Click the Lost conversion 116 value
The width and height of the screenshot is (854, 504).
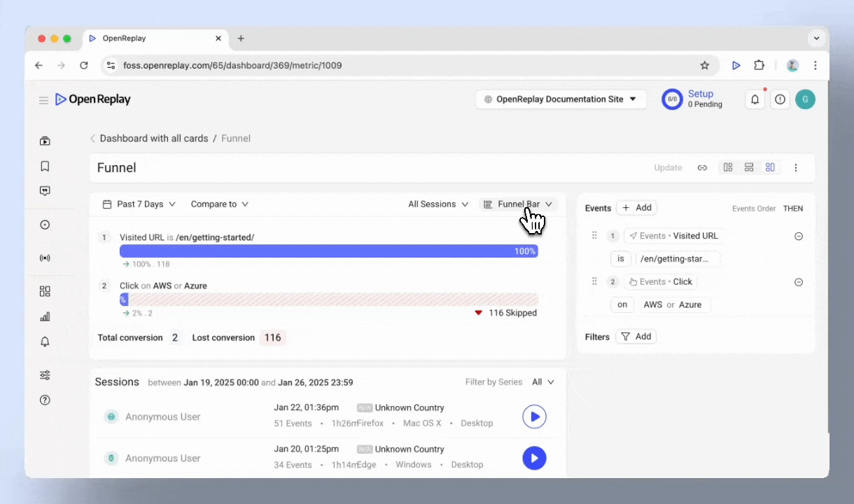pyautogui.click(x=273, y=337)
